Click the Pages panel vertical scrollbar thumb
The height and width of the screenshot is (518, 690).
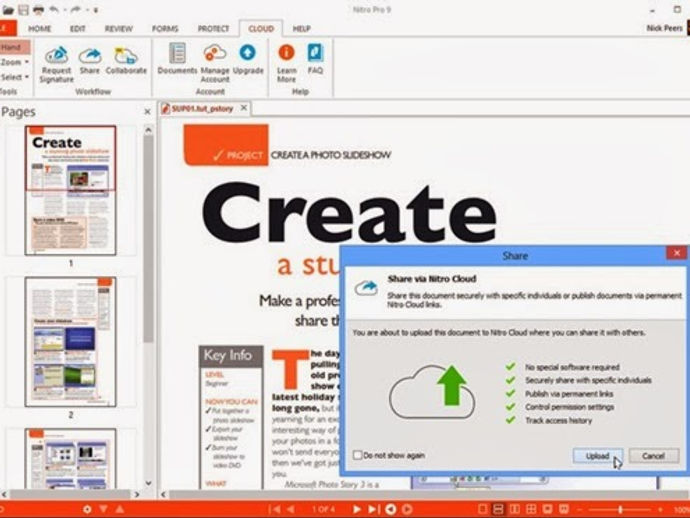(x=148, y=239)
